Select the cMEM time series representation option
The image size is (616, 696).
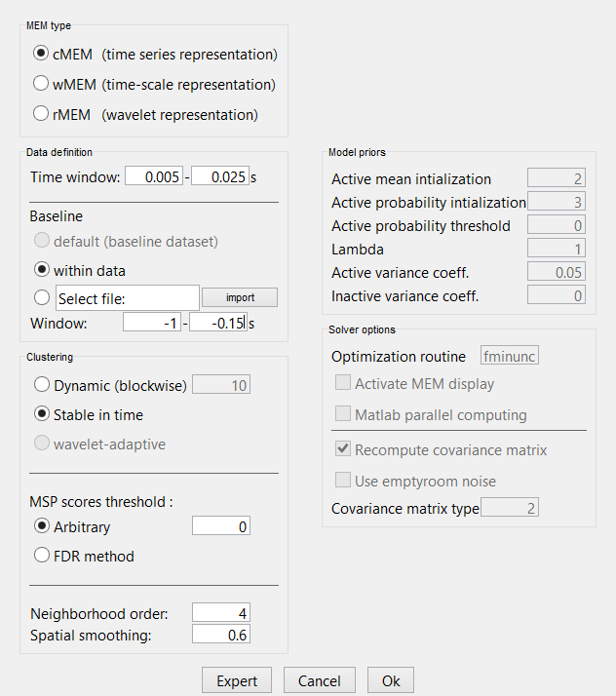point(41,54)
